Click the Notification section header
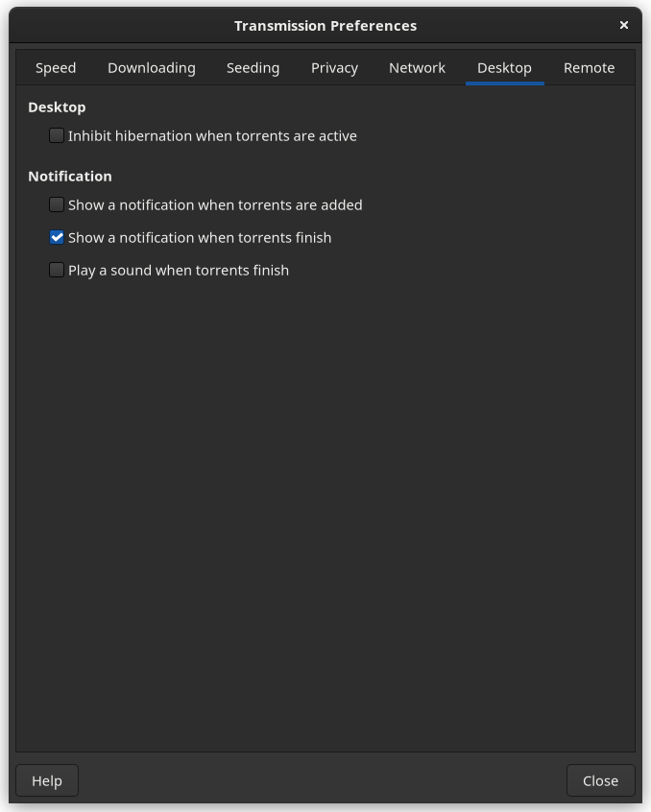The height and width of the screenshot is (812, 651). click(x=70, y=176)
